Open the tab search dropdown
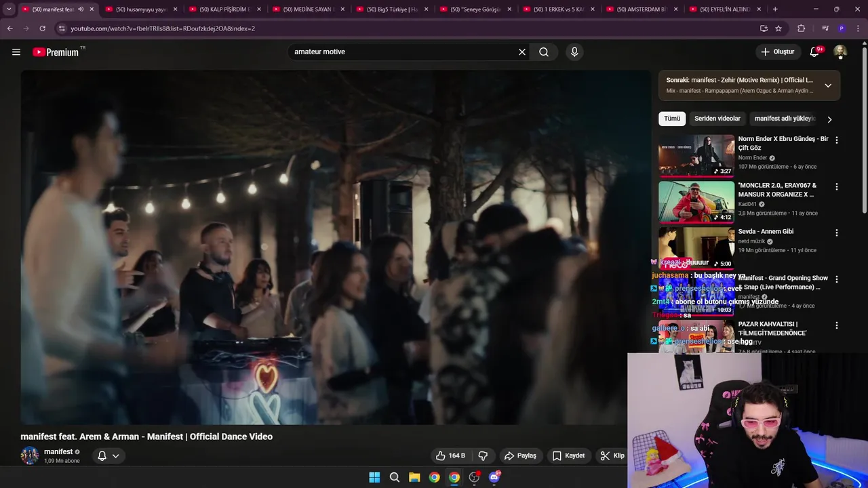Viewport: 868px width, 488px height. click(x=9, y=9)
